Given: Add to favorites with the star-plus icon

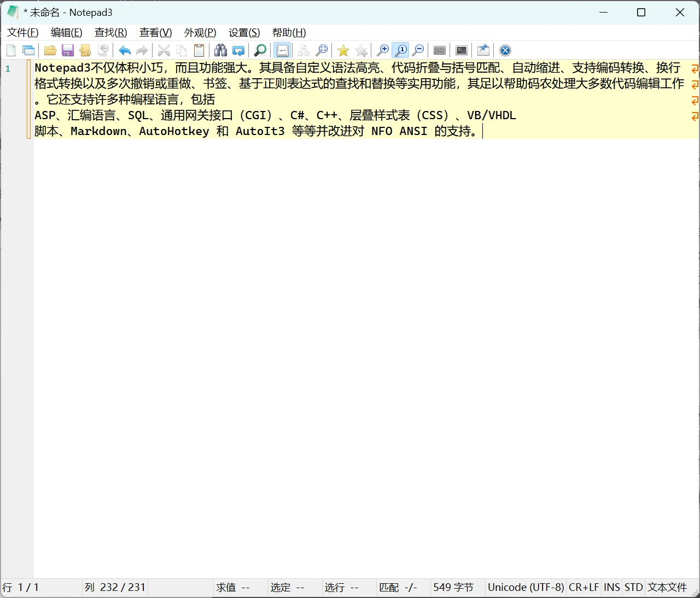Looking at the screenshot, I should coord(361,51).
